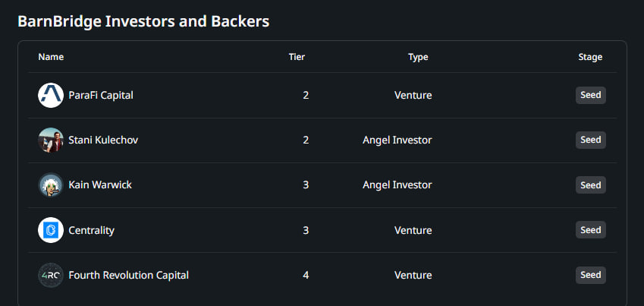Viewport: 644px width, 306px height.
Task: Open the ParaFi Capital investor link
Action: 101,95
